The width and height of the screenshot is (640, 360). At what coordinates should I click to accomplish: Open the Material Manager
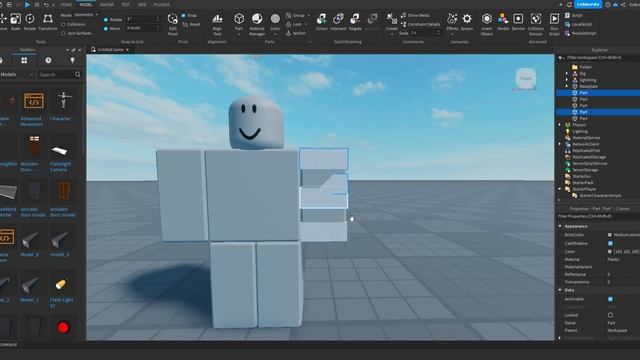click(x=257, y=24)
